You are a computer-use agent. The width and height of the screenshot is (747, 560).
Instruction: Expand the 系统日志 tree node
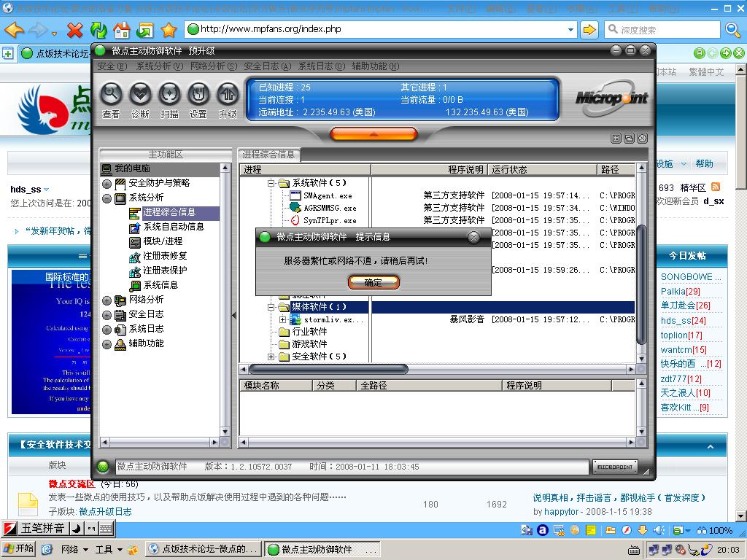click(107, 330)
